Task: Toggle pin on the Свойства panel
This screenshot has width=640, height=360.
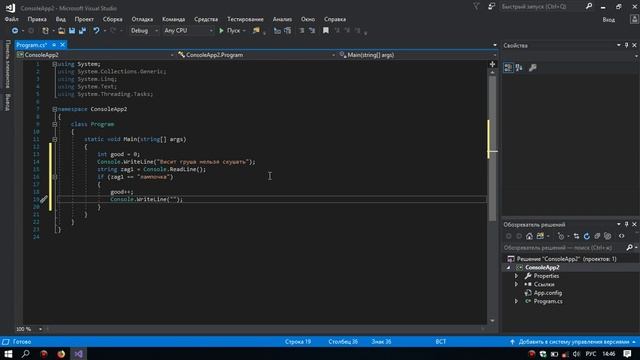Action: pos(627,45)
